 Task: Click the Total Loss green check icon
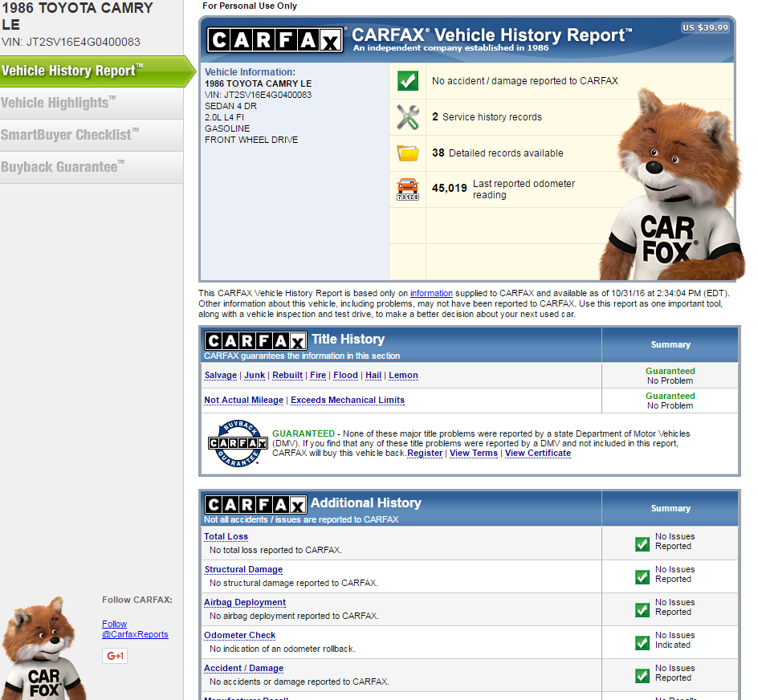(x=642, y=543)
